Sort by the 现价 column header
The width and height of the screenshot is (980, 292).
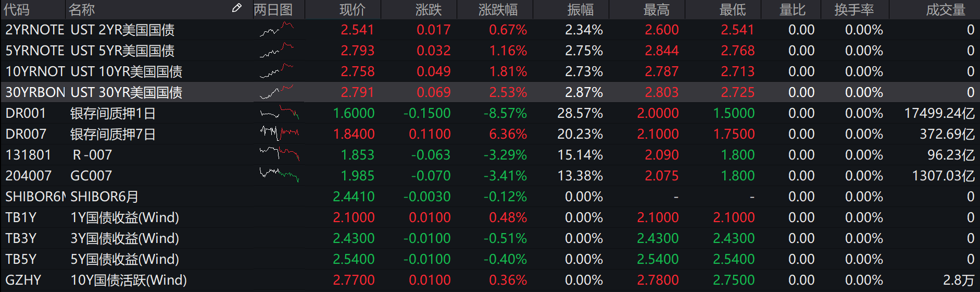coord(353,9)
